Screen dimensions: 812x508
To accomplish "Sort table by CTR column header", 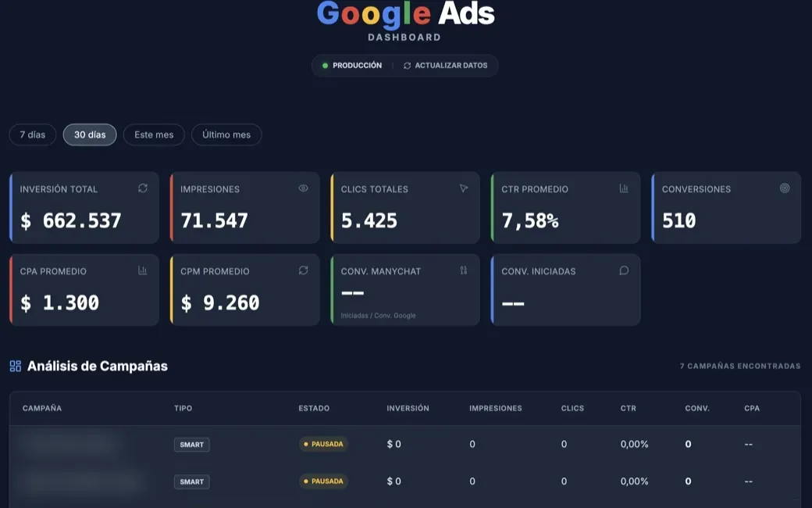I will point(629,408).
